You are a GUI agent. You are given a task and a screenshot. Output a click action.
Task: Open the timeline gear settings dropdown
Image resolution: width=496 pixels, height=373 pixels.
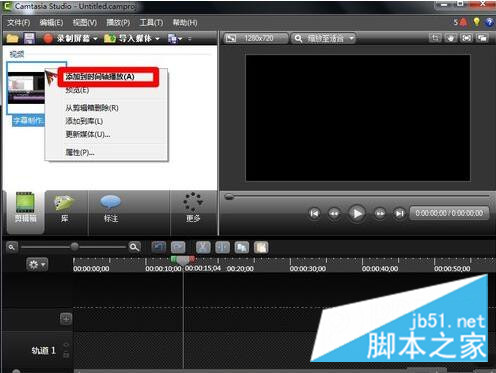pyautogui.click(x=37, y=265)
